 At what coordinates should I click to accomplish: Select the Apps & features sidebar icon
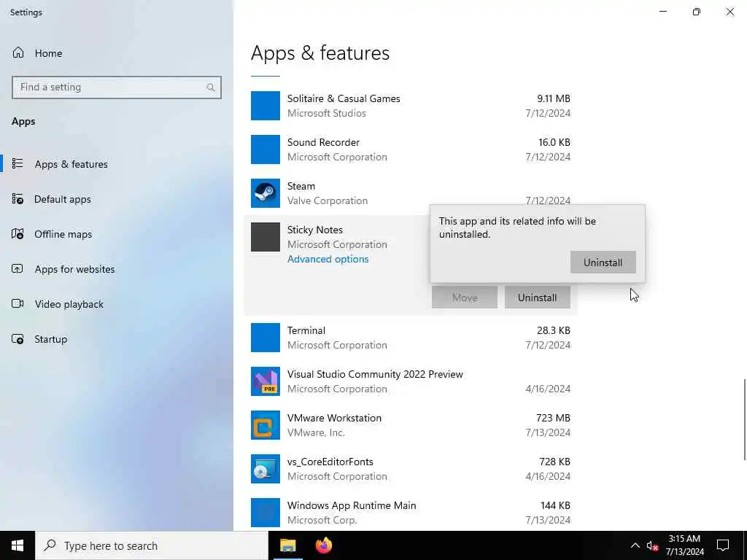pyautogui.click(x=18, y=164)
